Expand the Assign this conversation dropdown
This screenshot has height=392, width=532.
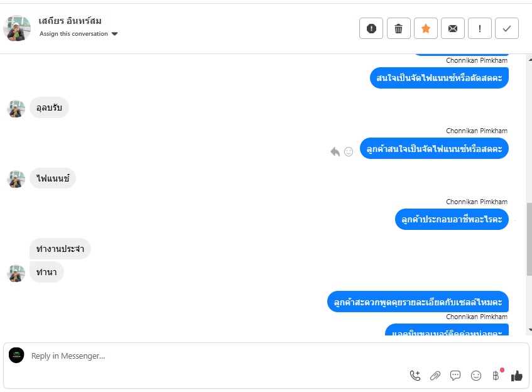coord(115,34)
